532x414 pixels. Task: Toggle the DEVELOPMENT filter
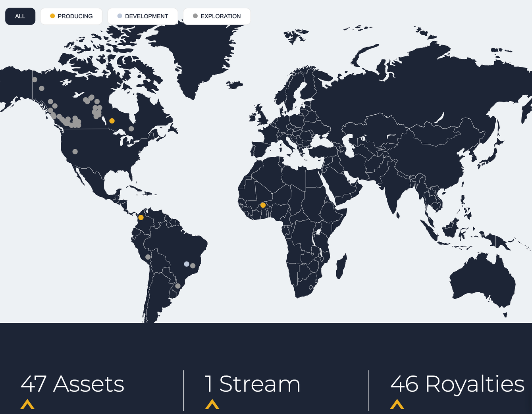[143, 16]
